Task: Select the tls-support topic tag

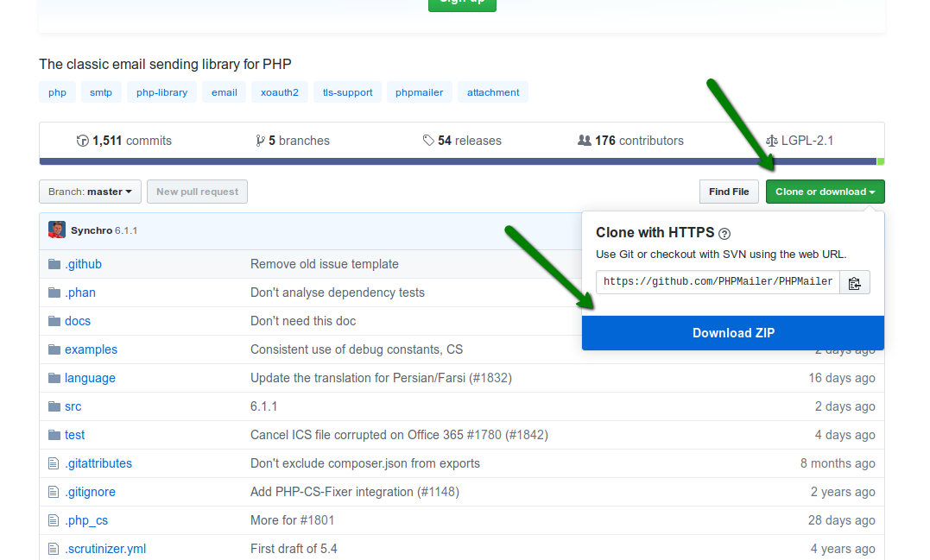Action: (x=348, y=92)
